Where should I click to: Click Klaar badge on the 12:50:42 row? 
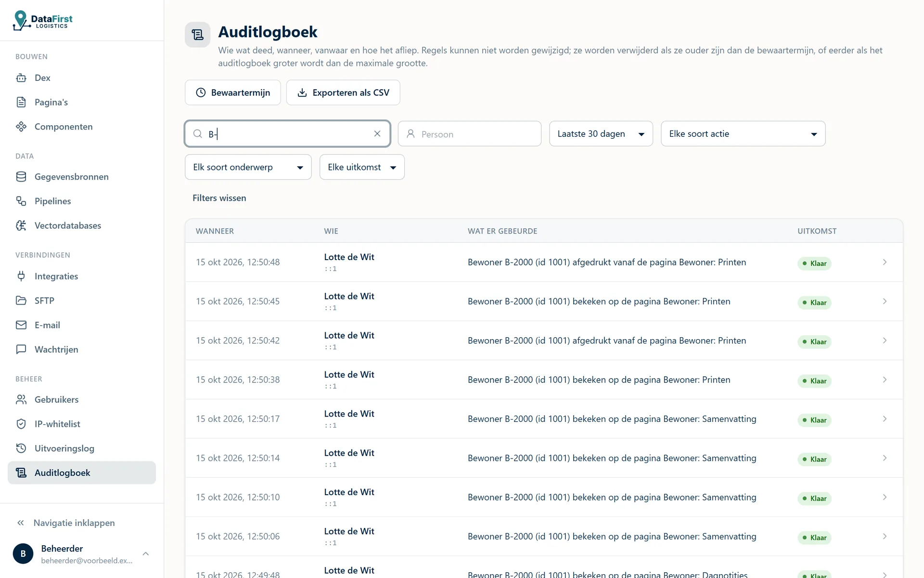pos(814,342)
